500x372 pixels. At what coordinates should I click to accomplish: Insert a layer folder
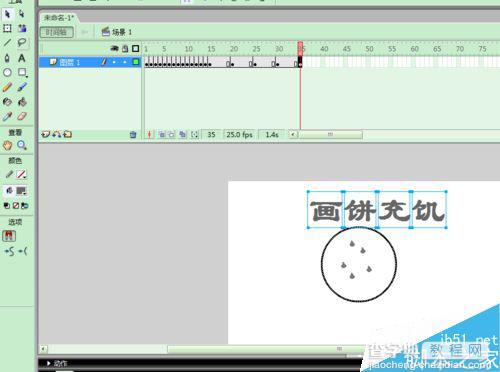coord(67,134)
